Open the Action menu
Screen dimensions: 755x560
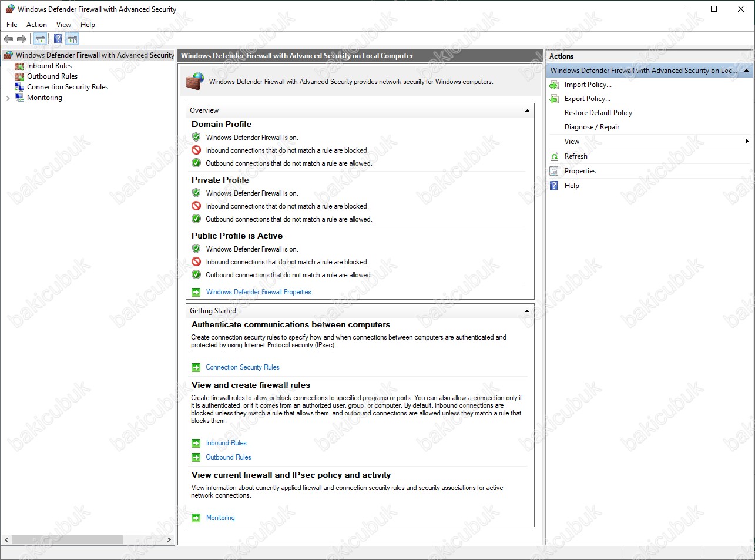click(36, 25)
